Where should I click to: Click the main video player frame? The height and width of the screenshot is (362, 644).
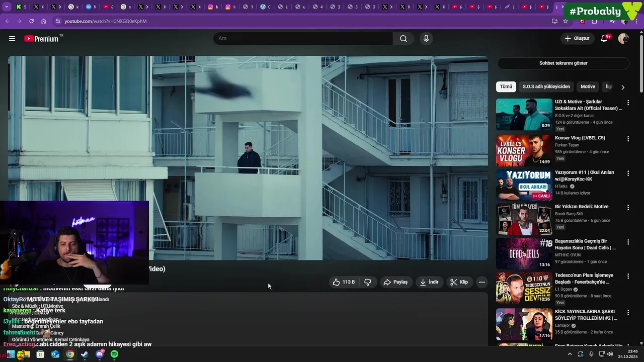248,158
